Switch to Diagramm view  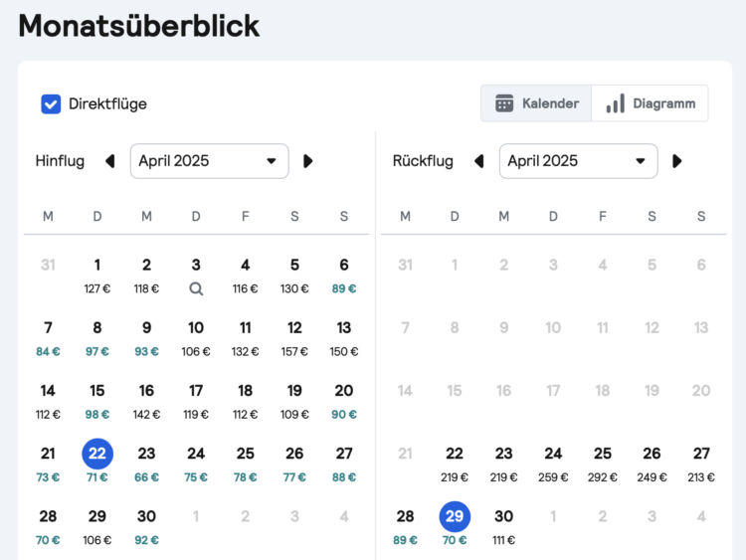point(650,103)
